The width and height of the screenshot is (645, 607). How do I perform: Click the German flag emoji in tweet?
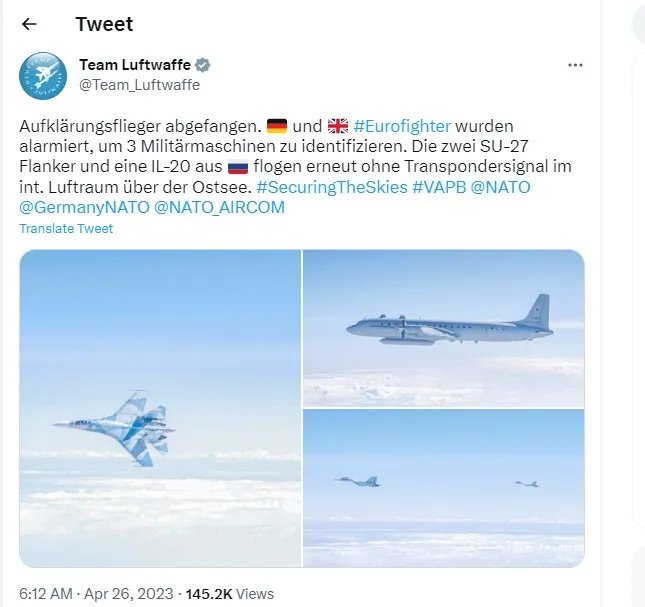click(277, 126)
